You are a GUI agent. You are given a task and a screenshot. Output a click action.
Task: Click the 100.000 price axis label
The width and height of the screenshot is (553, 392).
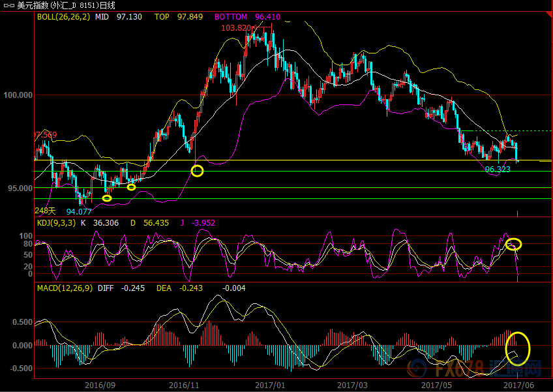click(18, 95)
